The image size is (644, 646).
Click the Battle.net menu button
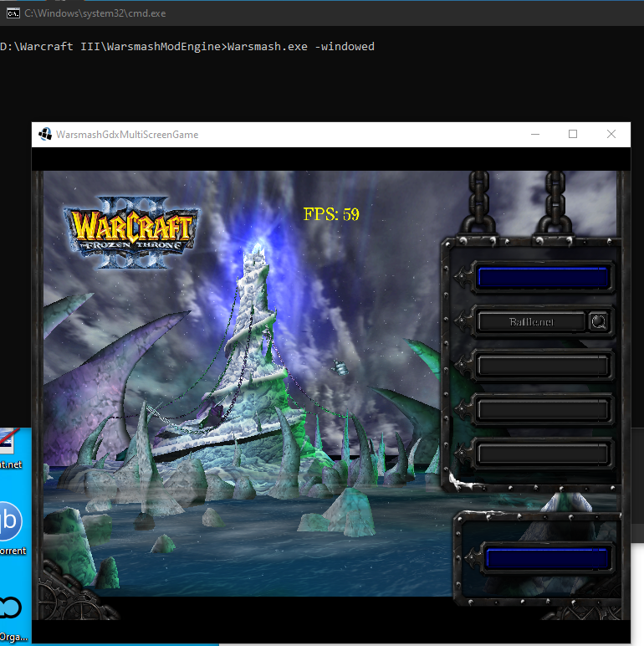(x=532, y=322)
